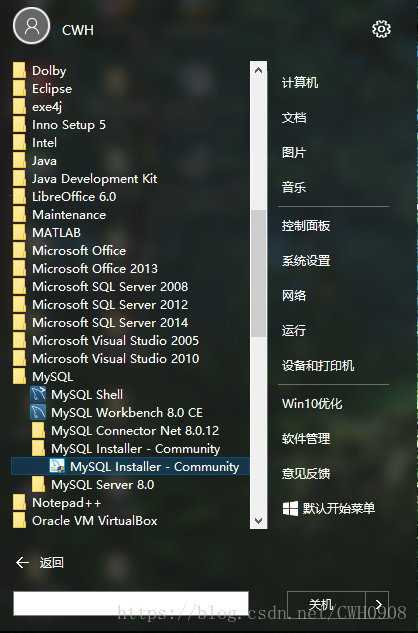Click the back arrow icon beside 返回
The image size is (418, 633).
pyautogui.click(x=22, y=562)
